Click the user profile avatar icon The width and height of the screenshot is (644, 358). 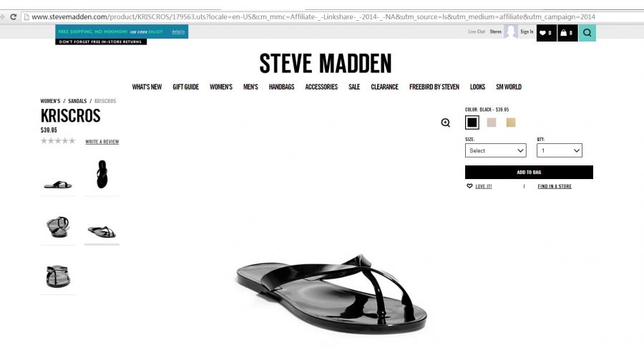(x=511, y=32)
